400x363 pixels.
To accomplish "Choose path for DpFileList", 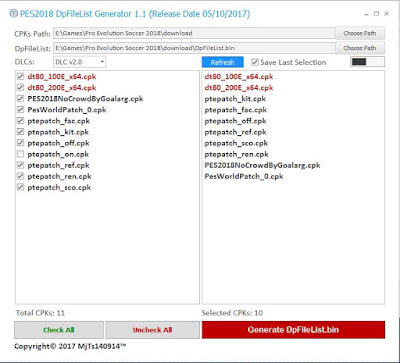I will (x=360, y=48).
